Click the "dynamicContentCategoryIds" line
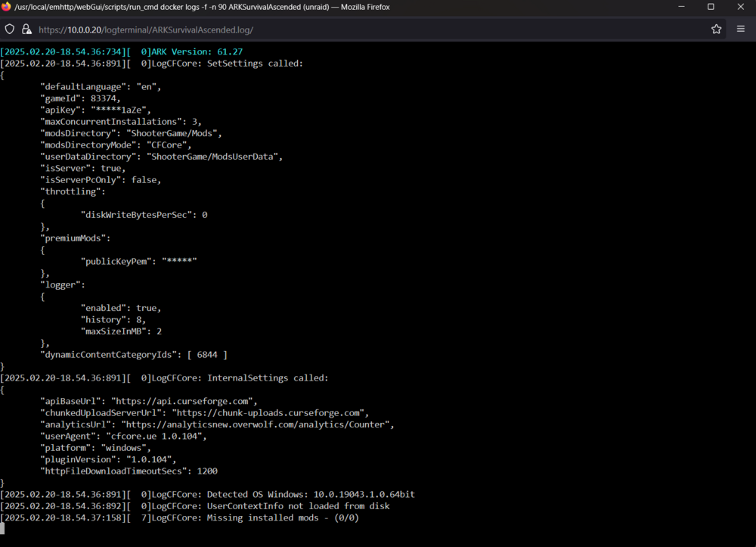 click(x=134, y=355)
